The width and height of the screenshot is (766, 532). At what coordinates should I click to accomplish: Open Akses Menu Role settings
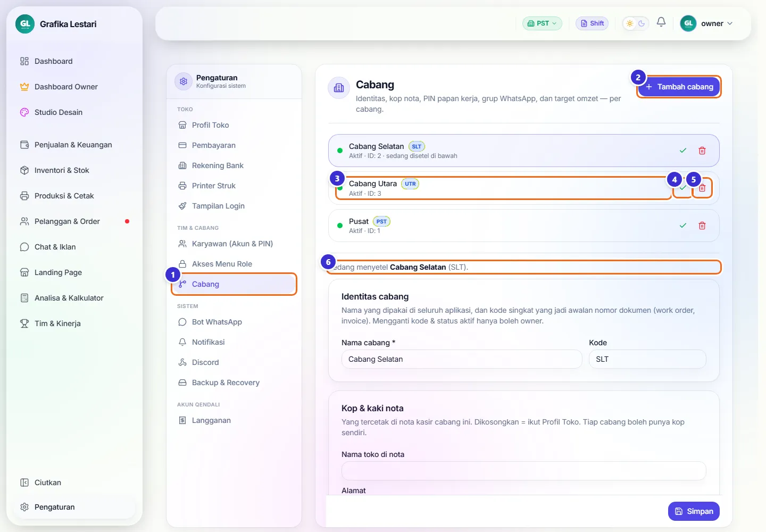[234, 264]
